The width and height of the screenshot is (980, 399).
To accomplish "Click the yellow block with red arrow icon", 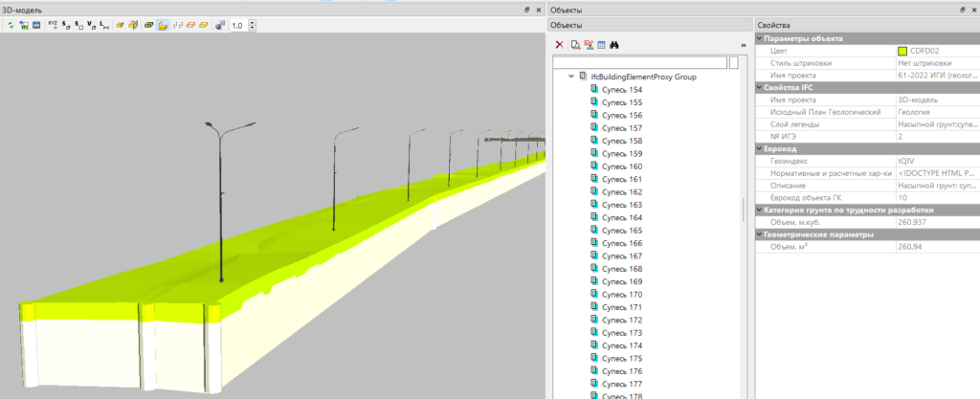I will (x=132, y=26).
